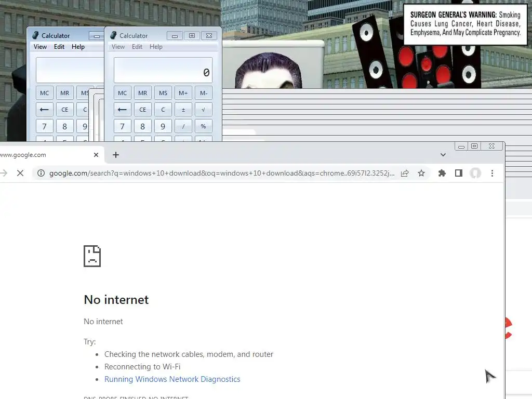The height and width of the screenshot is (399, 532).
Task: Click 8 in front Calculator
Action: click(143, 126)
